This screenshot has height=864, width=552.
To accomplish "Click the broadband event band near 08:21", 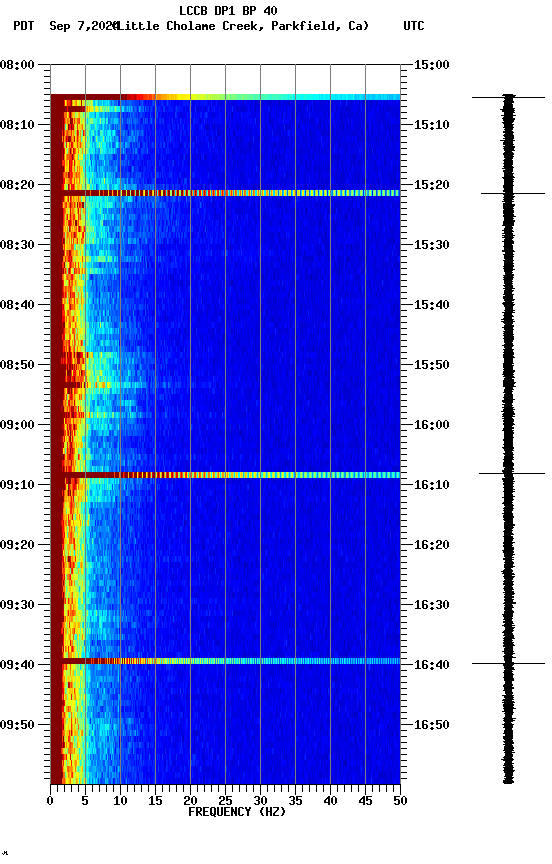I will (x=225, y=193).
